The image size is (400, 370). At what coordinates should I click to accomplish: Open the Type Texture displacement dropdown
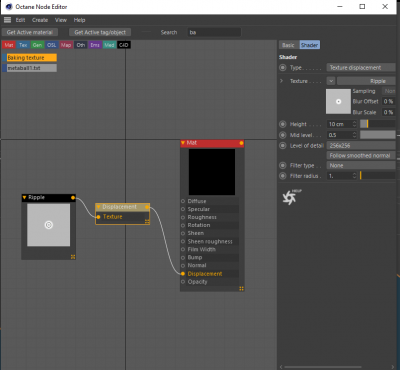(361, 68)
